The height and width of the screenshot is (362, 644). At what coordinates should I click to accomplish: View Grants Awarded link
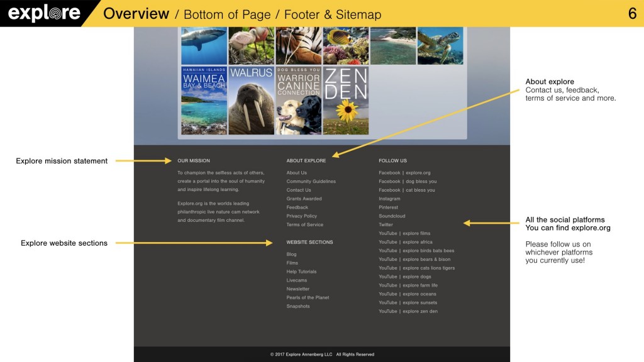click(304, 199)
